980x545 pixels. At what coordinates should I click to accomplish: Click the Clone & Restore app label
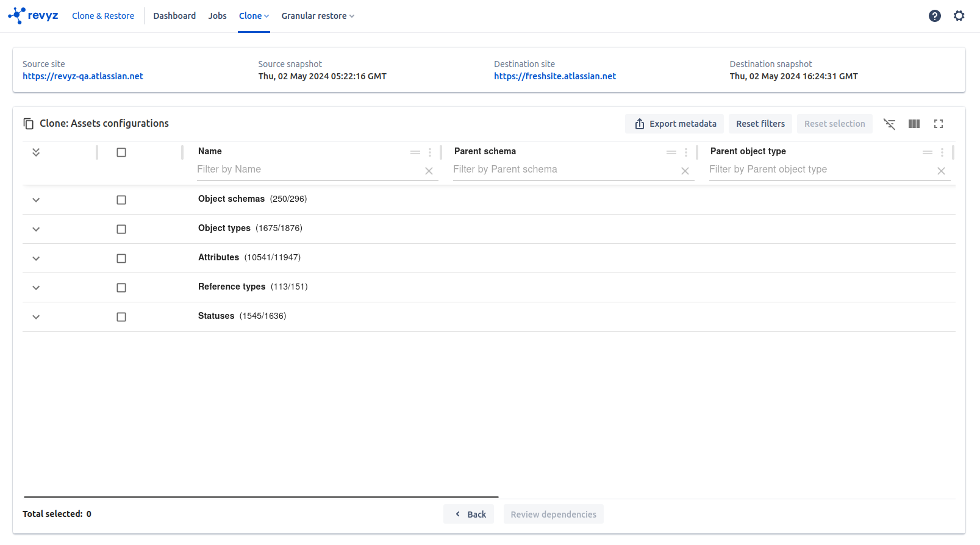click(103, 16)
